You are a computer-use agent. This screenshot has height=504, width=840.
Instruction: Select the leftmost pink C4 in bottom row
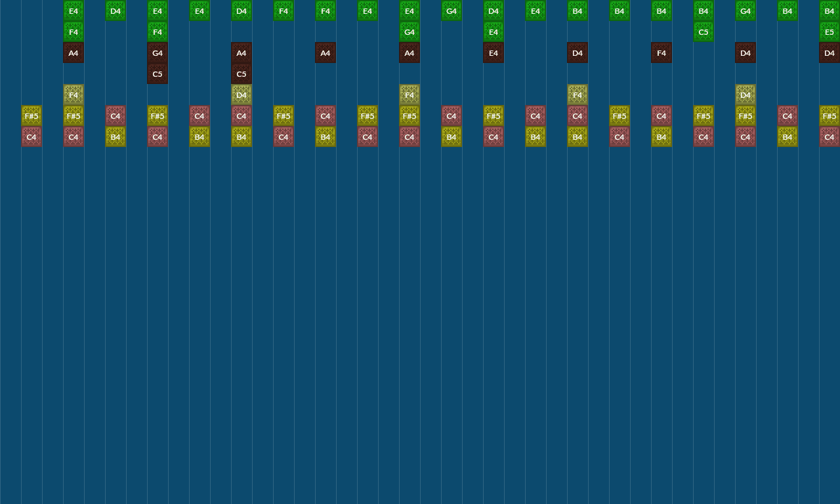(31, 136)
